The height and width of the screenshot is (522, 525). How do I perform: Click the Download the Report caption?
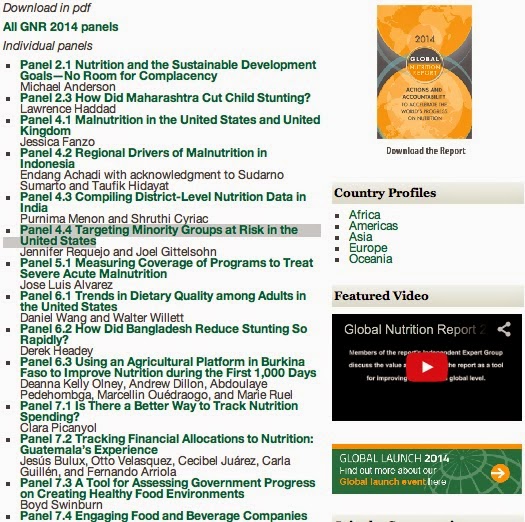click(426, 151)
